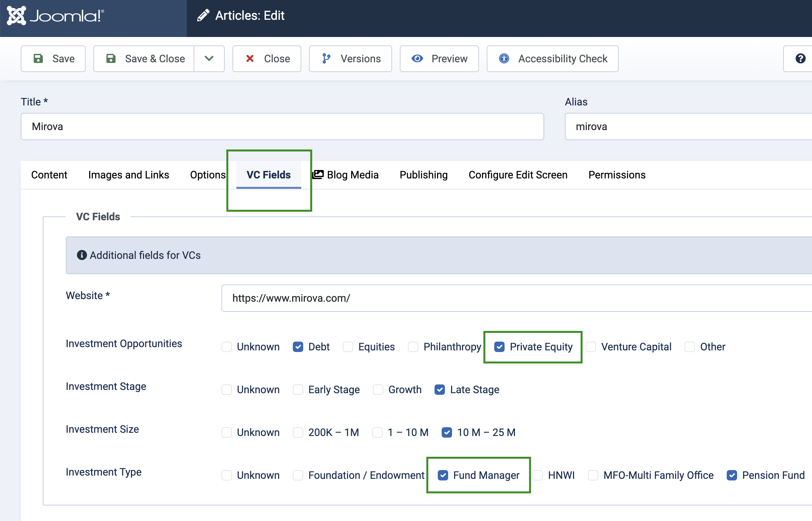812x521 pixels.
Task: Click the Blog Media images icon
Action: [x=318, y=175]
